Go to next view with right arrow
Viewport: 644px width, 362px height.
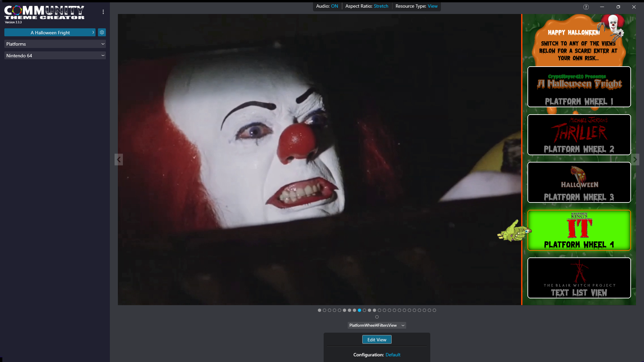click(635, 160)
